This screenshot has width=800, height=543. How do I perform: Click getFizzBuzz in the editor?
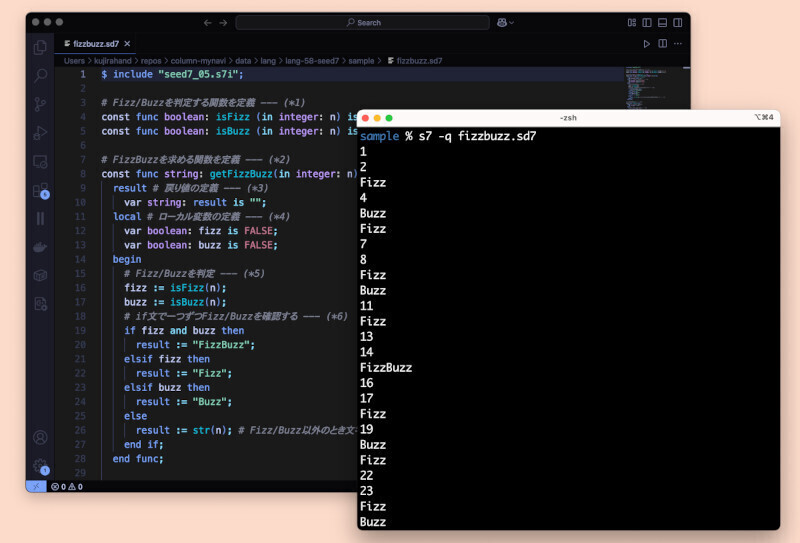coord(241,174)
